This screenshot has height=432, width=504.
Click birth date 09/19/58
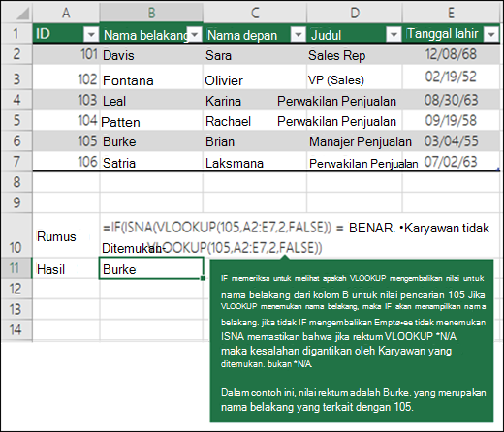coord(451,120)
